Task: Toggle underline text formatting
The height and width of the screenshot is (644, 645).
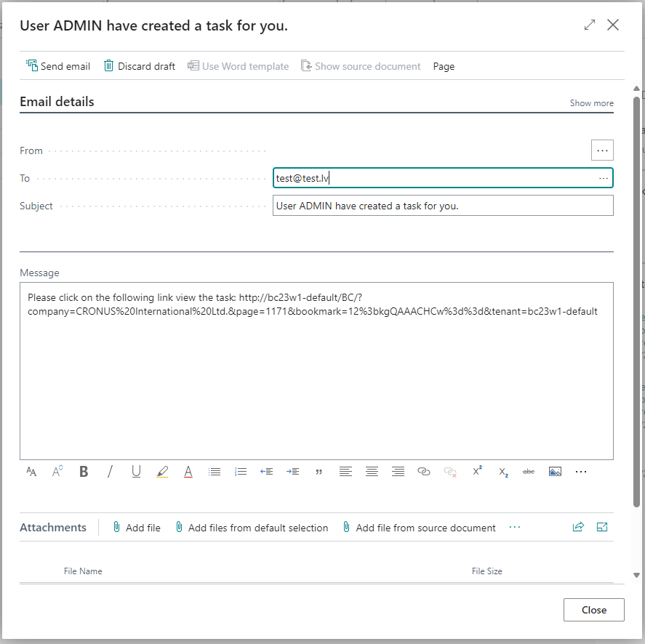Action: pos(136,472)
